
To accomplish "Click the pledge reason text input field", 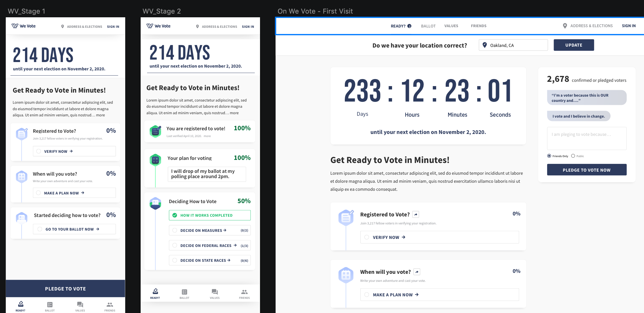I will 586,138.
